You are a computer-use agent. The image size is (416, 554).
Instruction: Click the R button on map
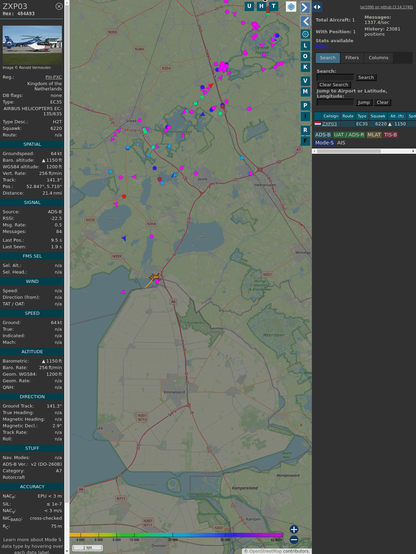coord(305,130)
